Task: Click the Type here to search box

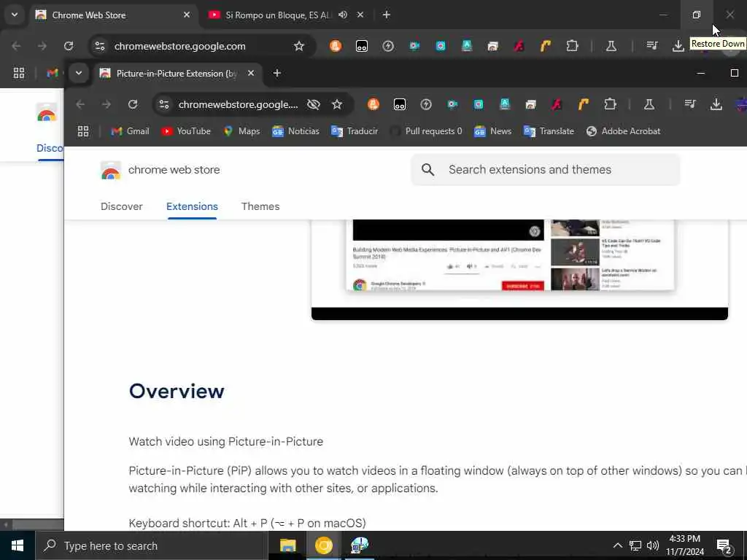Action: 152,545
